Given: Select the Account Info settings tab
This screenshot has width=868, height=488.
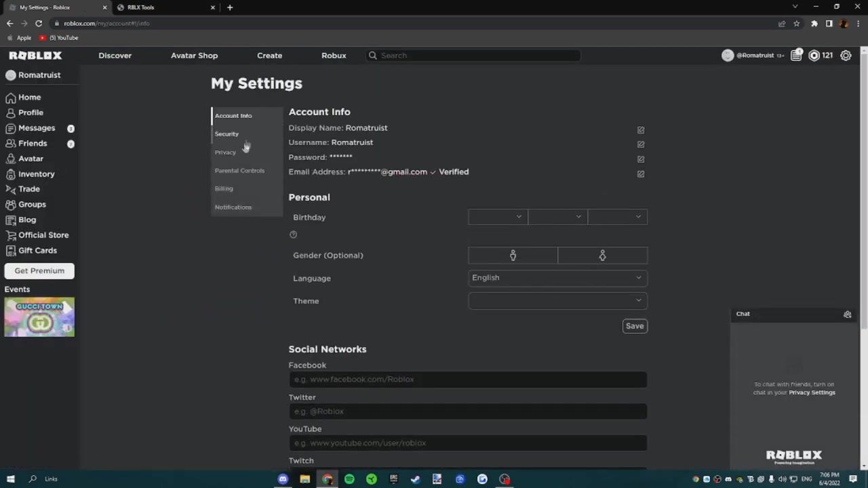Looking at the screenshot, I should coord(247,116).
